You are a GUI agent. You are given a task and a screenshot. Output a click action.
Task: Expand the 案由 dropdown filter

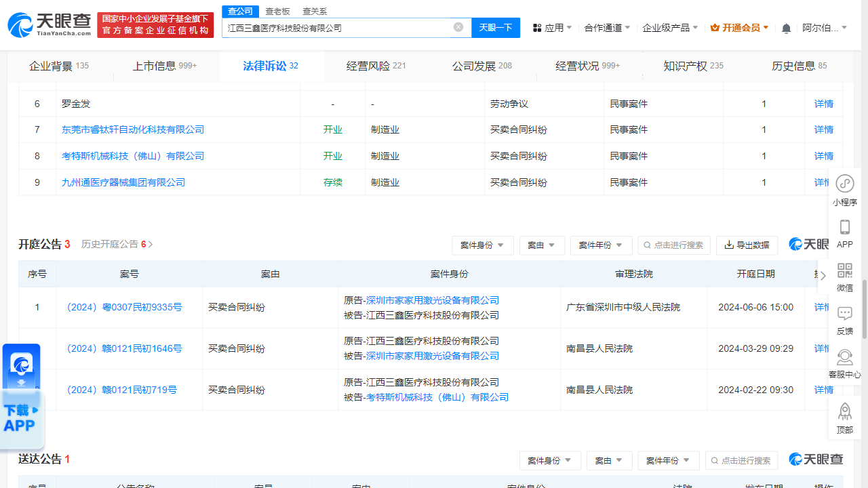[542, 245]
